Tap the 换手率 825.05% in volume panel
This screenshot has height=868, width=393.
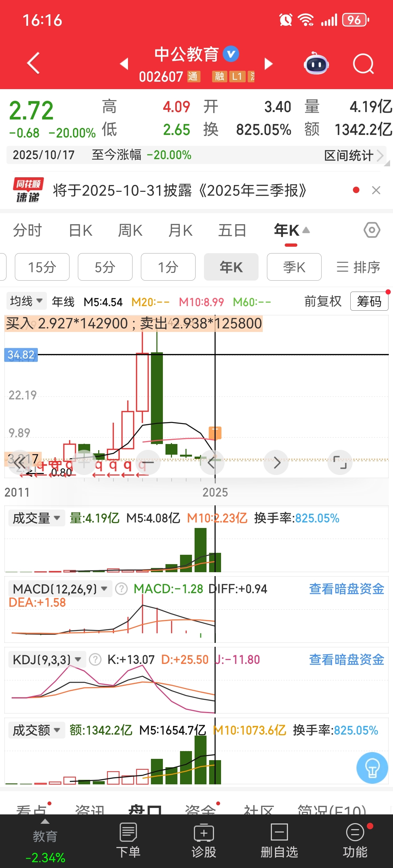click(x=296, y=518)
